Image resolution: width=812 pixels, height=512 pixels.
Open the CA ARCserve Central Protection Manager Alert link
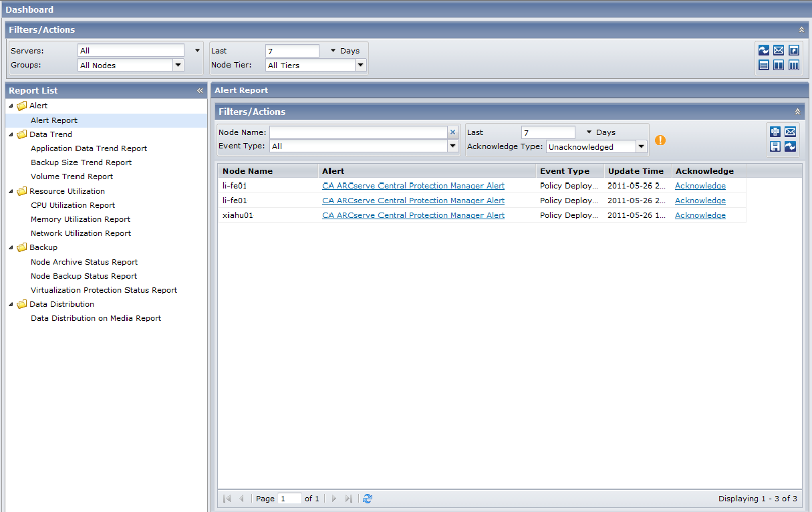click(413, 185)
